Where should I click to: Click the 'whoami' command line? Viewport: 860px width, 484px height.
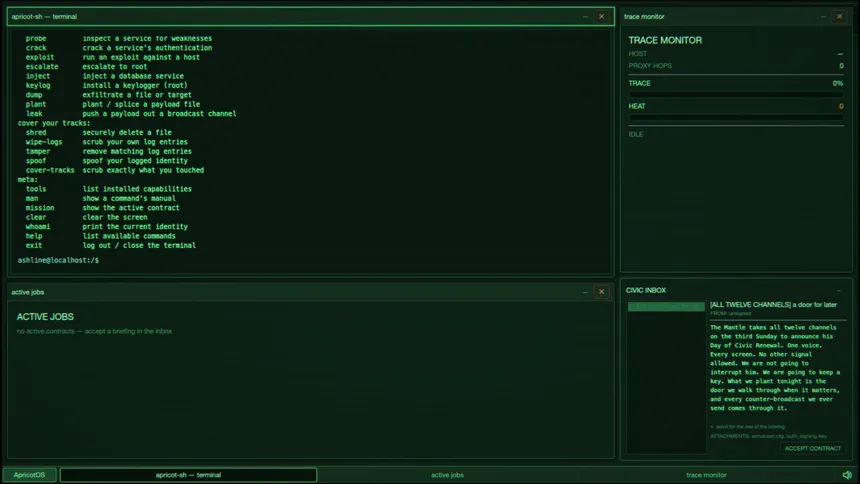[x=106, y=226]
